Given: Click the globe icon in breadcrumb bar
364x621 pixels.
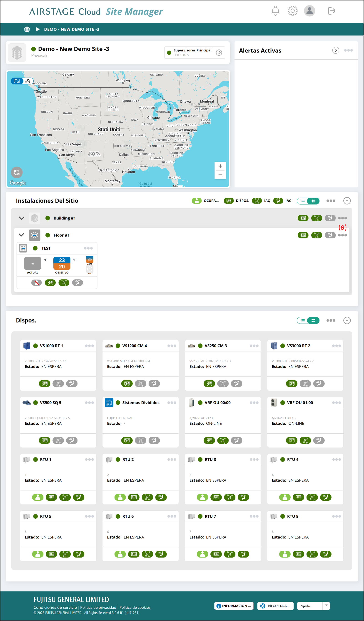Looking at the screenshot, I should pyautogui.click(x=27, y=29).
